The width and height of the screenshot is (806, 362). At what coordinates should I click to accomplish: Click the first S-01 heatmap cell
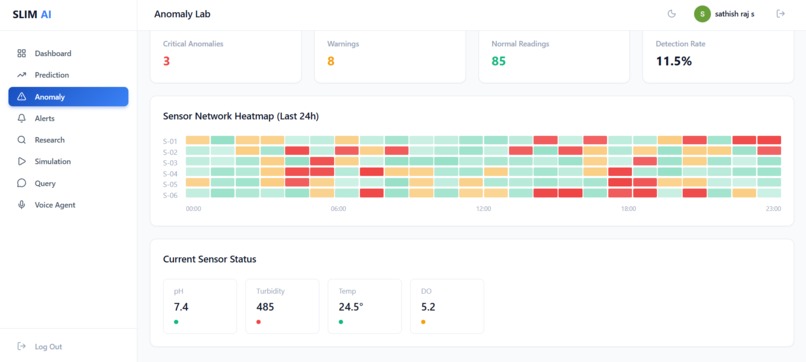click(197, 140)
